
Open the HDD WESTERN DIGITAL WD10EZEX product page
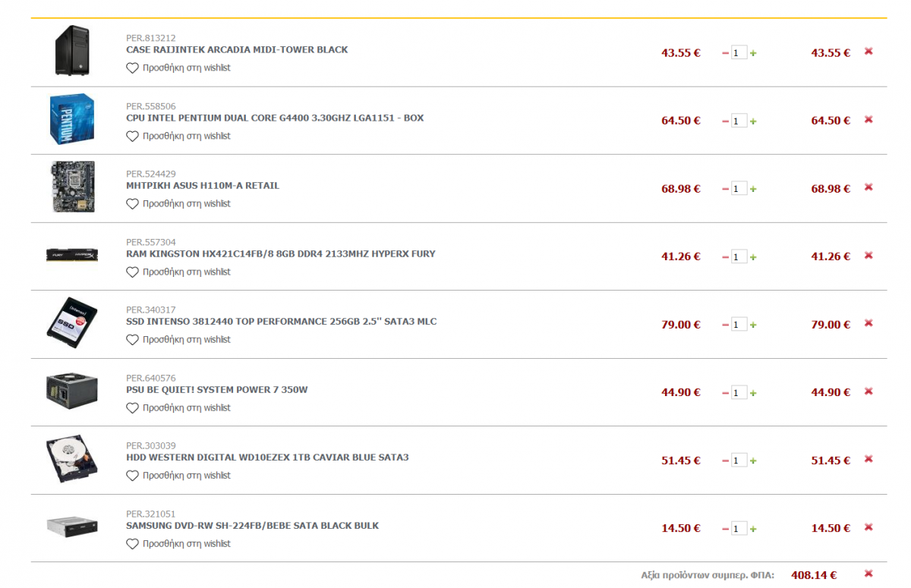[267, 457]
